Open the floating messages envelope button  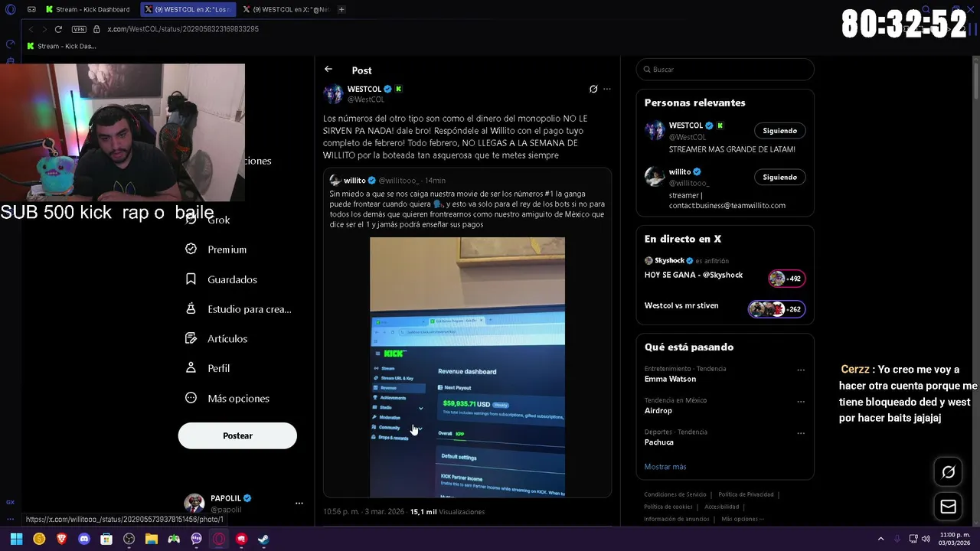[x=948, y=507]
